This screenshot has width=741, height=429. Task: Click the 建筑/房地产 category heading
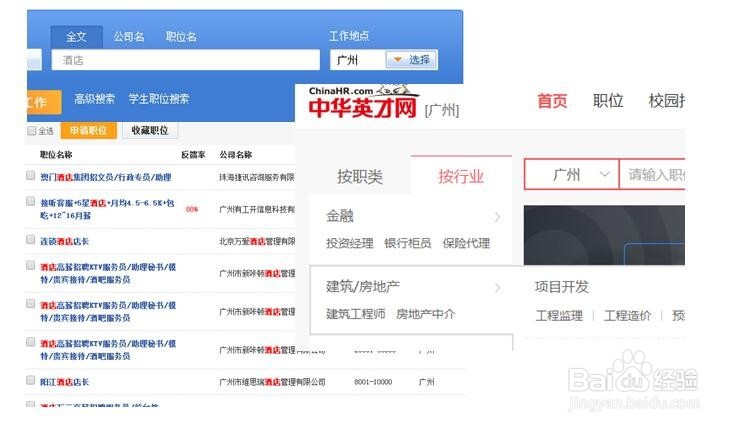(x=363, y=286)
